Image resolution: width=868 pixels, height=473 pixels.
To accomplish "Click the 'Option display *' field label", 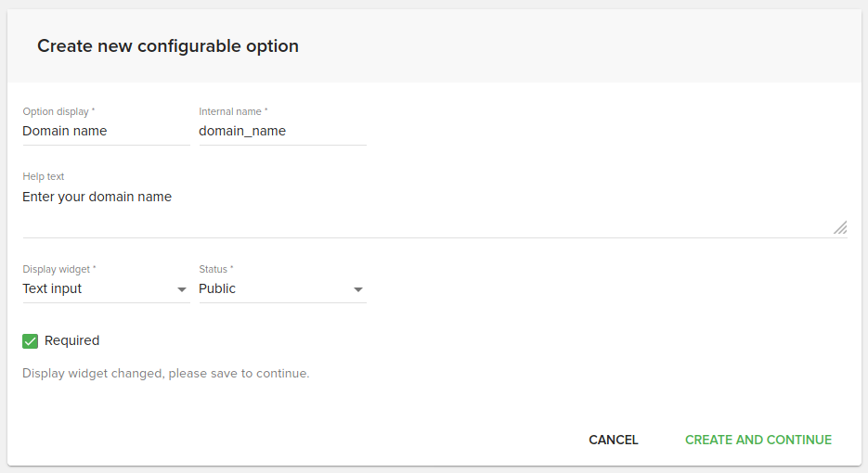I will pyautogui.click(x=58, y=112).
